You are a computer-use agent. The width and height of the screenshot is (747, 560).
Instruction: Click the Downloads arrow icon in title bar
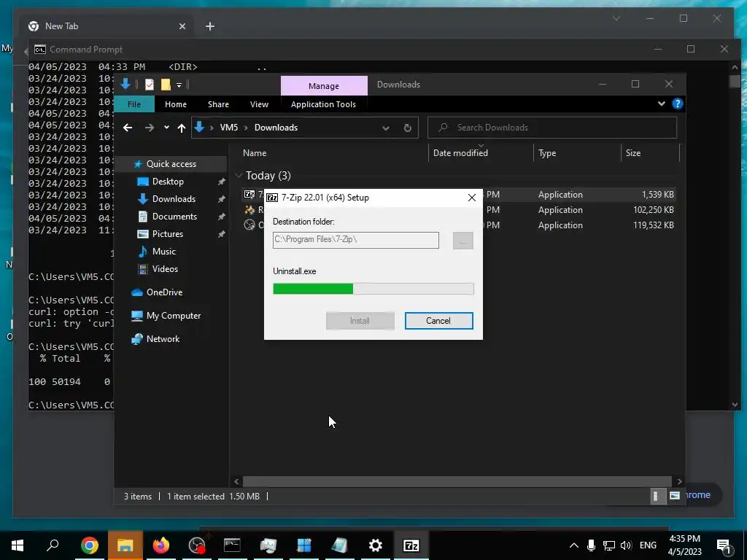tap(125, 85)
